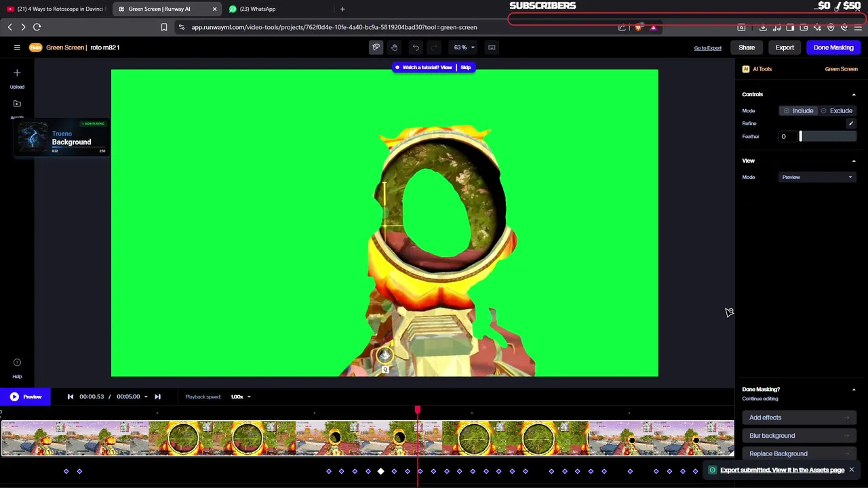Click the redo arrow in the toolbar
The height and width of the screenshot is (488, 868).
434,47
